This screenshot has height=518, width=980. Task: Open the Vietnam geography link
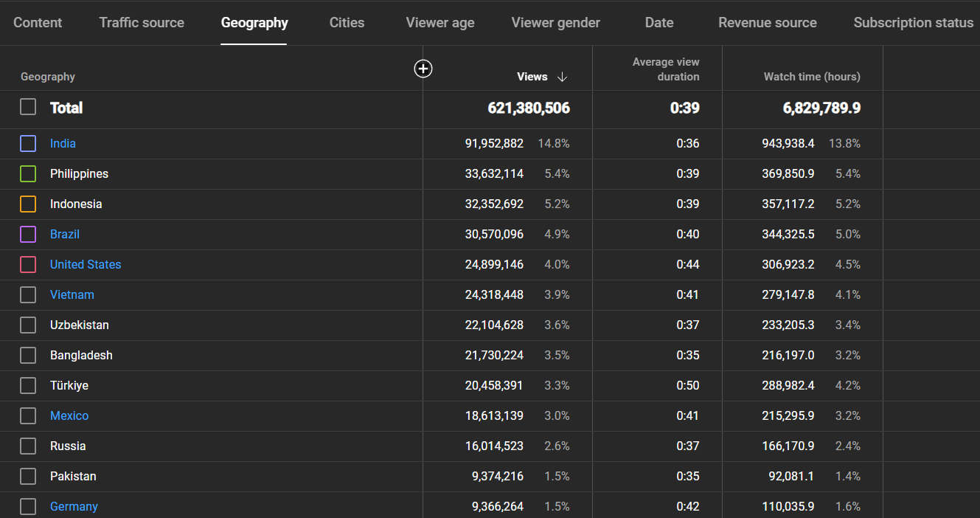[x=72, y=294]
